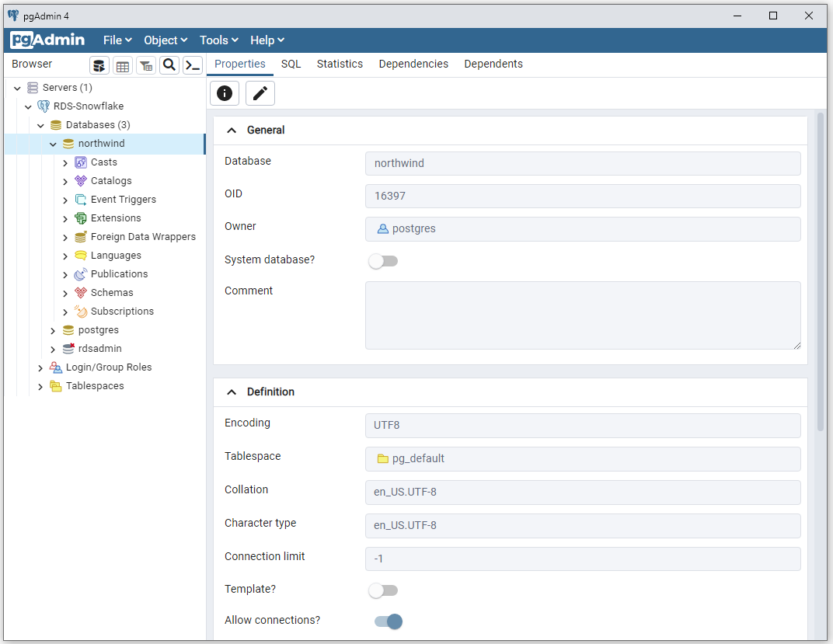The width and height of the screenshot is (833, 644).
Task: Click the Database name field showing northwind
Action: point(583,163)
